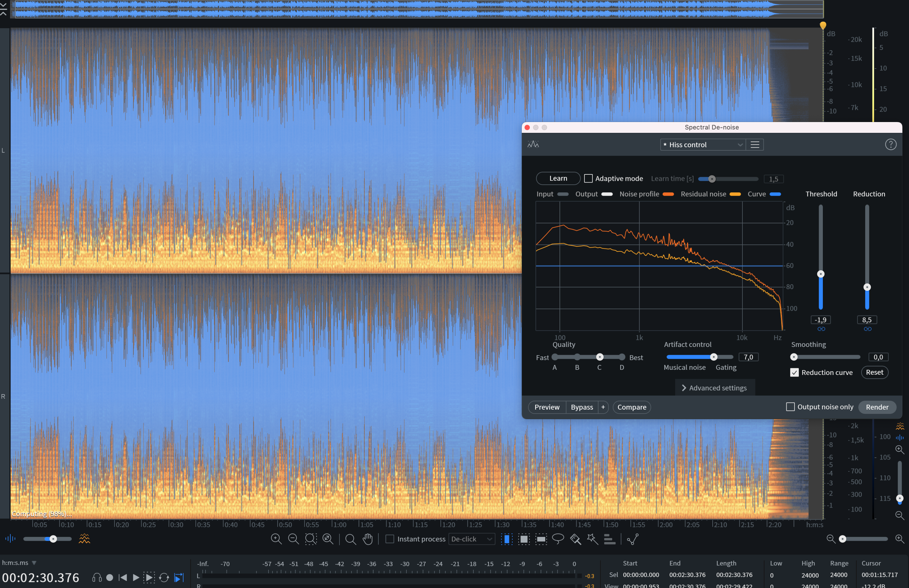Select the Time-Frequency selection tool
909x588 pixels.
(x=524, y=539)
